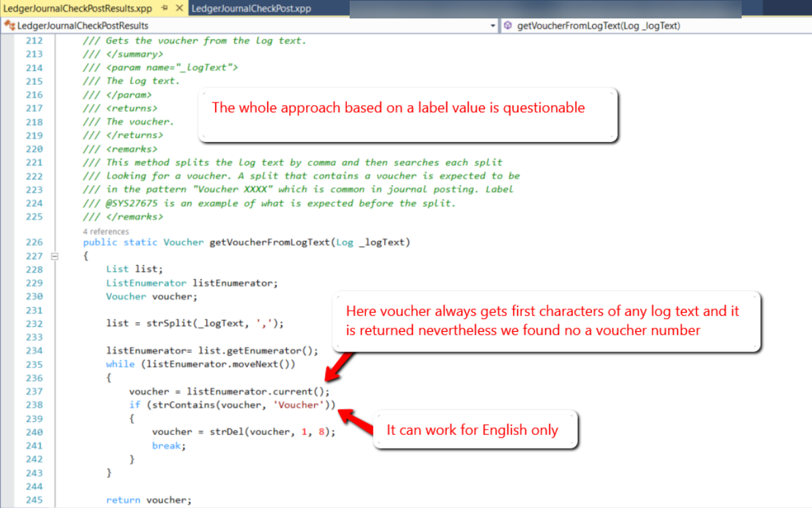This screenshot has width=812, height=508.
Task: Close the LedgerJournalCheckPostResults.xpp tab
Action: click(x=179, y=8)
